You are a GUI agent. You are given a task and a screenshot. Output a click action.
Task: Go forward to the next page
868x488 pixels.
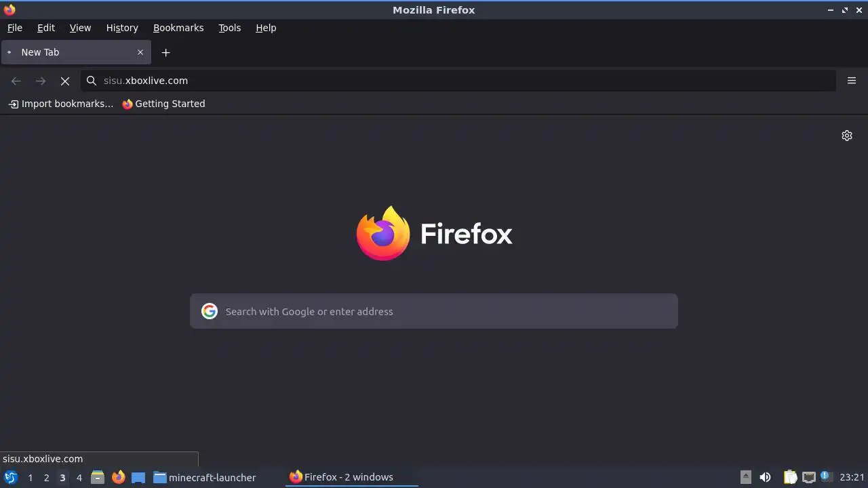click(x=41, y=81)
